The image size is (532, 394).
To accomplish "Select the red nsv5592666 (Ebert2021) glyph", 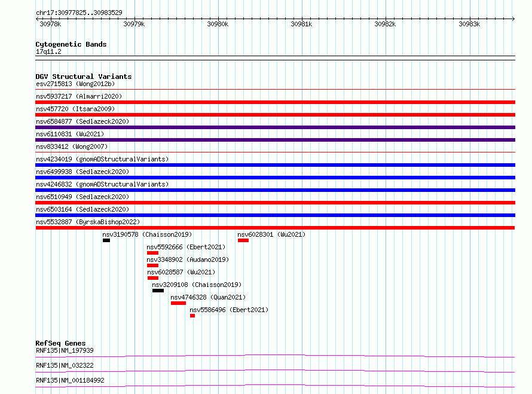I will click(x=152, y=253).
